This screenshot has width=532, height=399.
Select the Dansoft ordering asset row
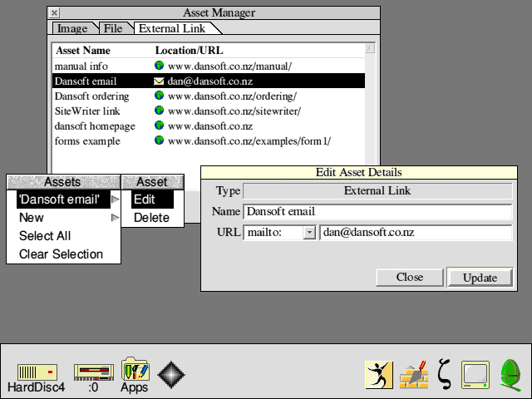click(209, 96)
